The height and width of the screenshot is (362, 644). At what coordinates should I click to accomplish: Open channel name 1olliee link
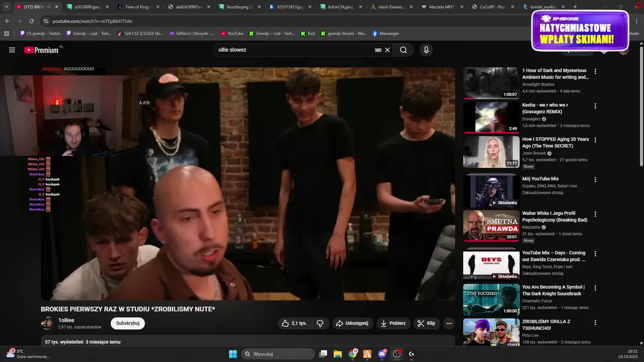[66, 320]
